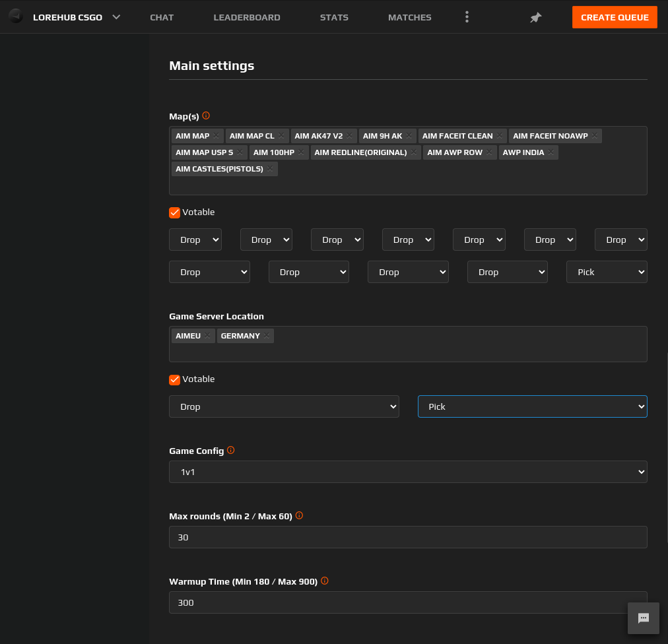Open the Game Config dropdown showing 1v1
Screen dimensions: 668x644
tap(408, 472)
